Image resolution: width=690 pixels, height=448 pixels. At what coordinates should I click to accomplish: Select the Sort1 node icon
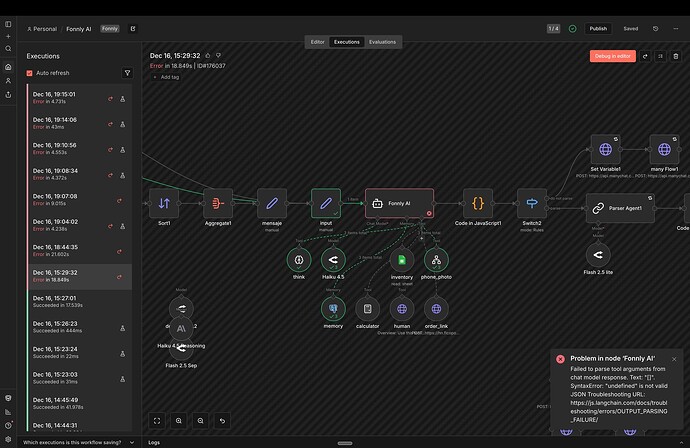coord(164,203)
